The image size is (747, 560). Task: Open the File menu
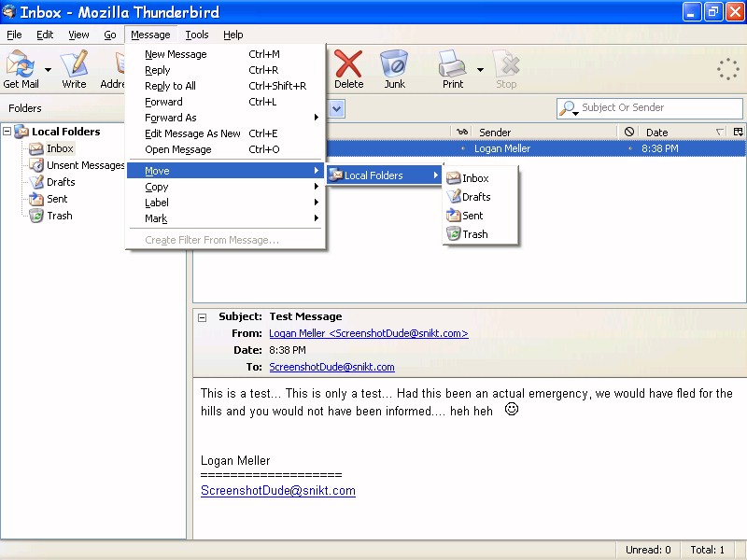(14, 35)
